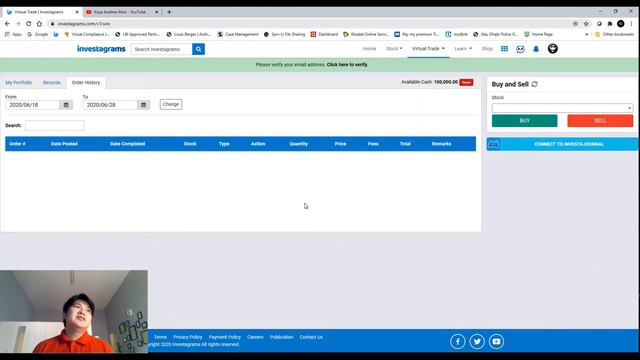
Task: Click Connect to InvestaJournal button
Action: [562, 144]
